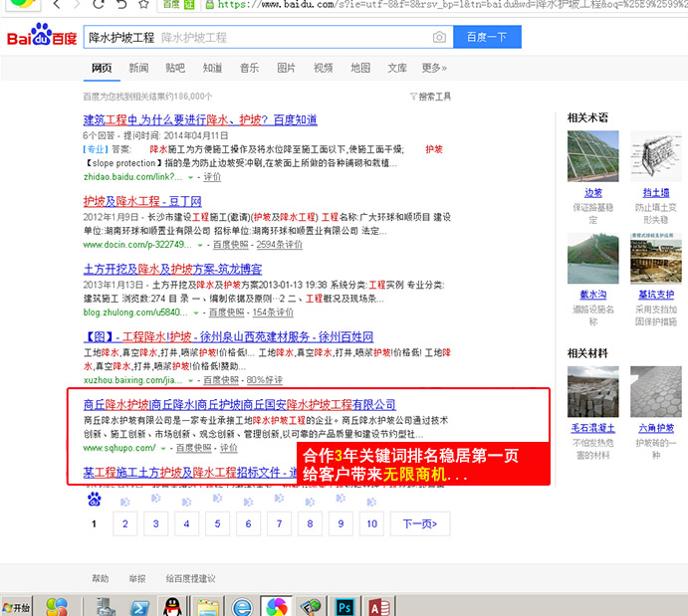Open the 边坡 related term thumbnail
688x616 pixels.
pos(592,156)
